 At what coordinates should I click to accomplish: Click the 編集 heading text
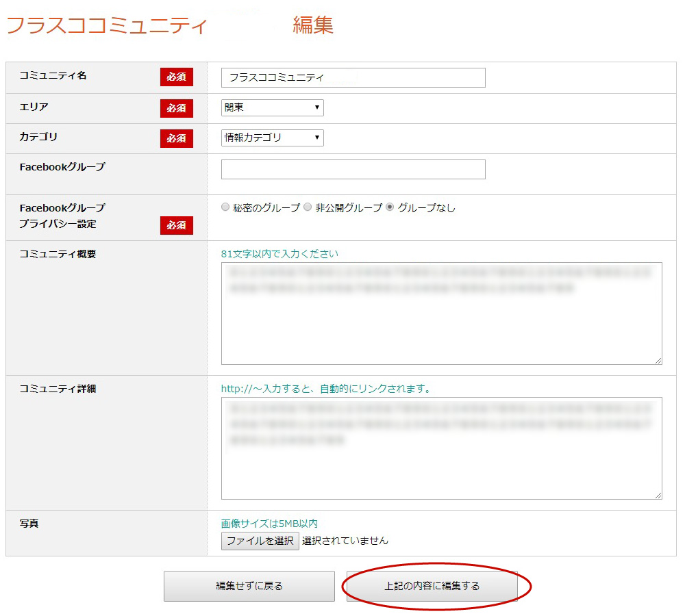(x=313, y=25)
